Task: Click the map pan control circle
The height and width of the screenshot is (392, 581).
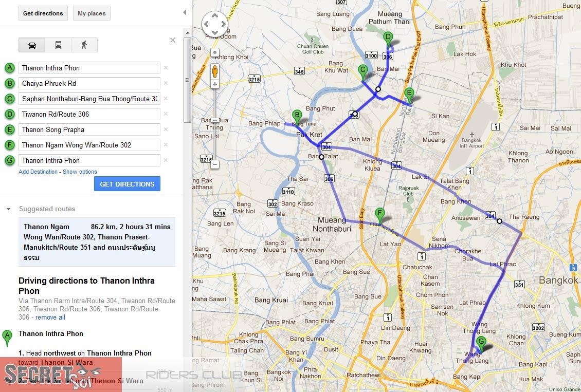Action: [x=214, y=24]
